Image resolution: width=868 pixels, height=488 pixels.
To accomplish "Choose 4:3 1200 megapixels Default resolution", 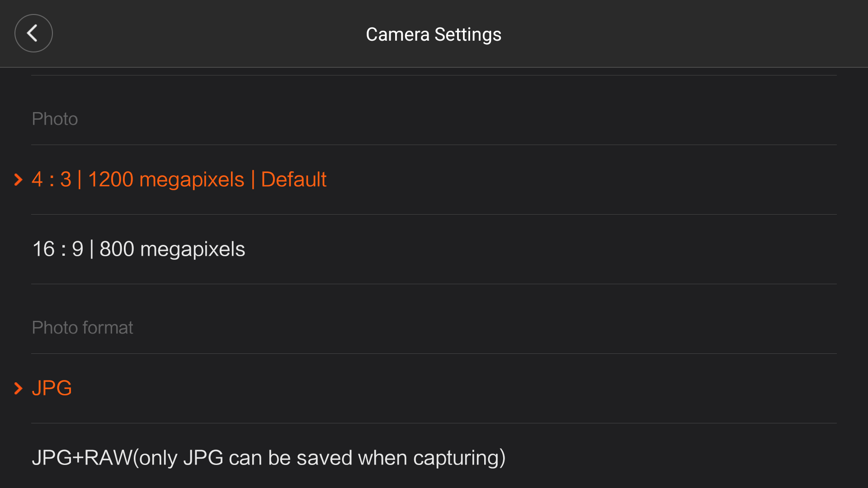I will point(179,180).
